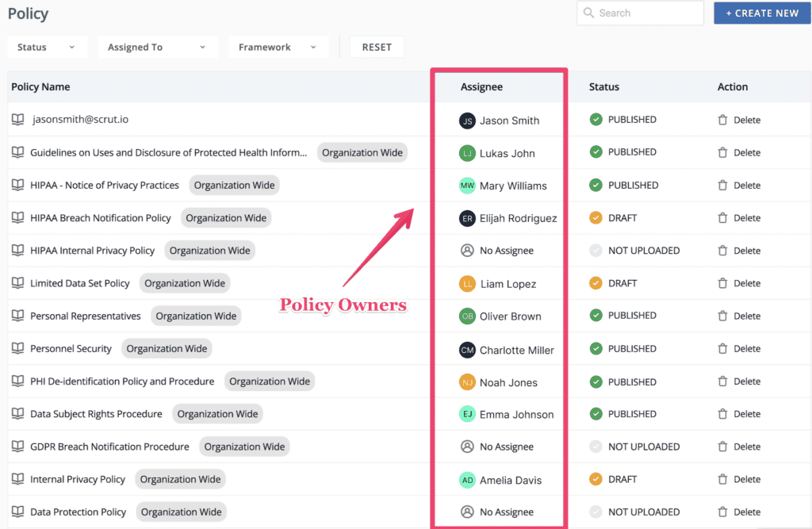Click the Status column header
This screenshot has height=529, width=812.
click(603, 86)
